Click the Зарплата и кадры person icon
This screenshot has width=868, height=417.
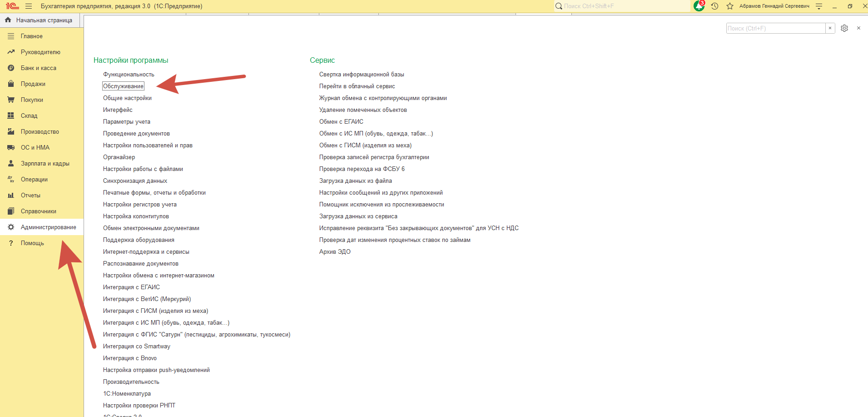pos(11,163)
